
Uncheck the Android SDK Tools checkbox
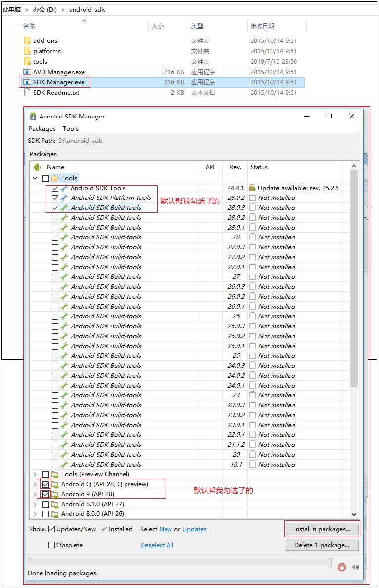(55, 188)
